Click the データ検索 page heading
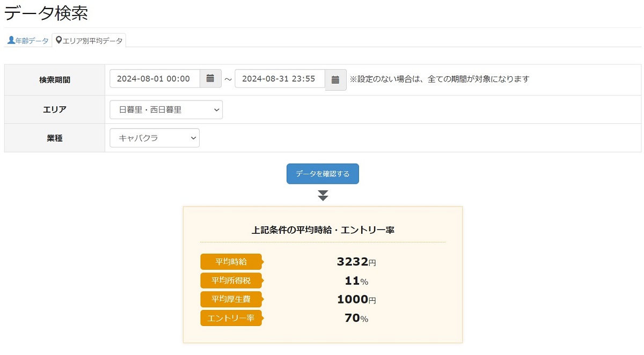The image size is (644, 355). 46,13
